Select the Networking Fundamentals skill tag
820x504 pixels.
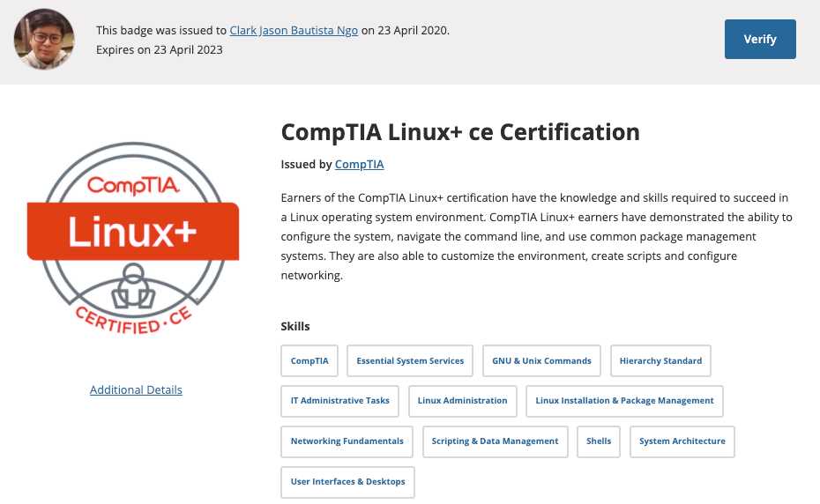(347, 441)
